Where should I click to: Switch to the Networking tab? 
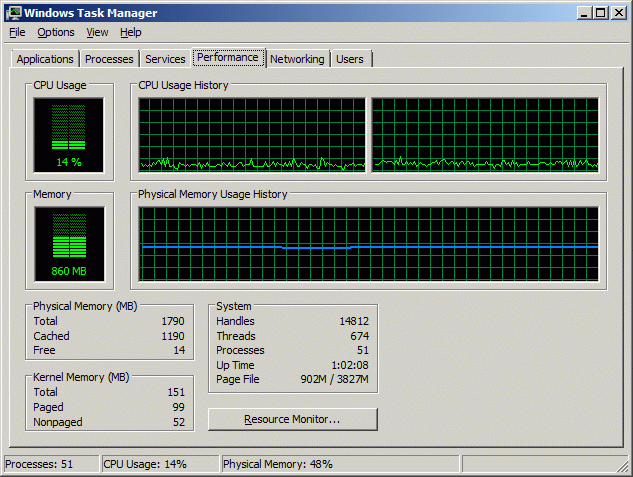pos(297,59)
